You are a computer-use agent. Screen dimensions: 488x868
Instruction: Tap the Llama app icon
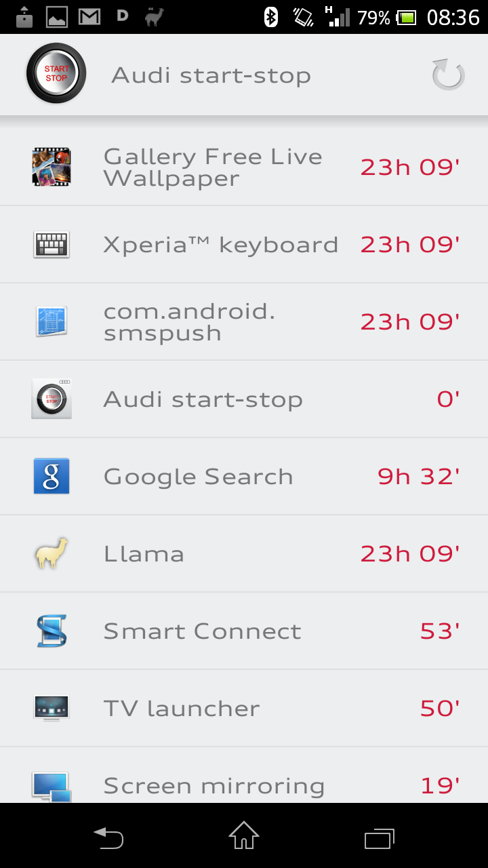pyautogui.click(x=52, y=553)
